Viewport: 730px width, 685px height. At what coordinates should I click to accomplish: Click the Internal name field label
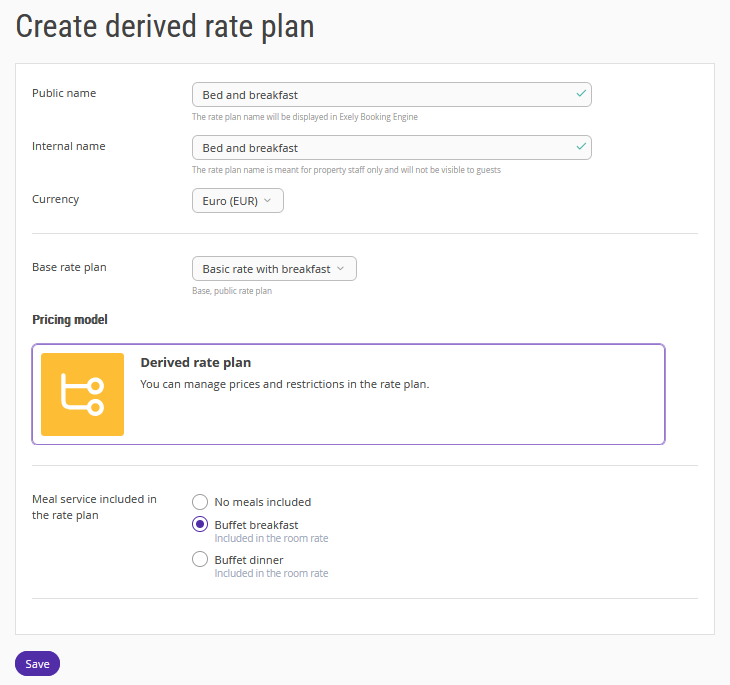click(x=69, y=146)
